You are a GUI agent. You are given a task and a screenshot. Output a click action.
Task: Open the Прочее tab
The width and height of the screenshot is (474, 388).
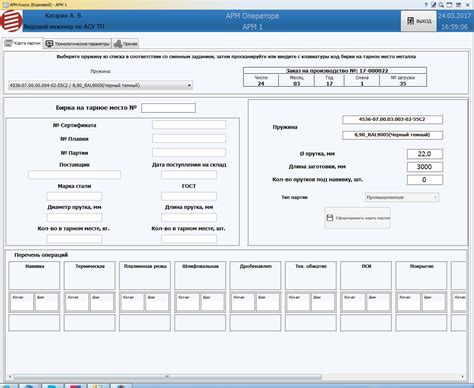pos(125,44)
